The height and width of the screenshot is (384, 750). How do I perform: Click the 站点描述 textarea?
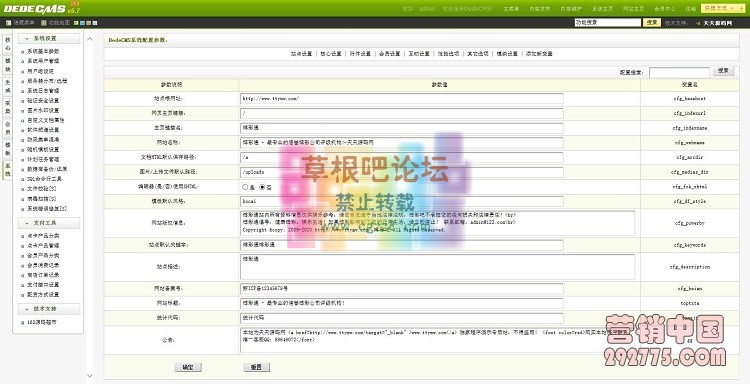(438, 267)
